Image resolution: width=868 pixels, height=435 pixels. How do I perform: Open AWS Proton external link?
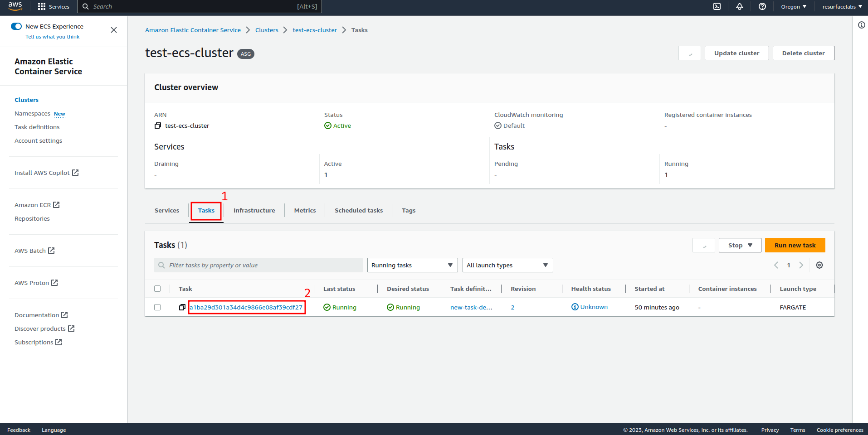point(36,283)
